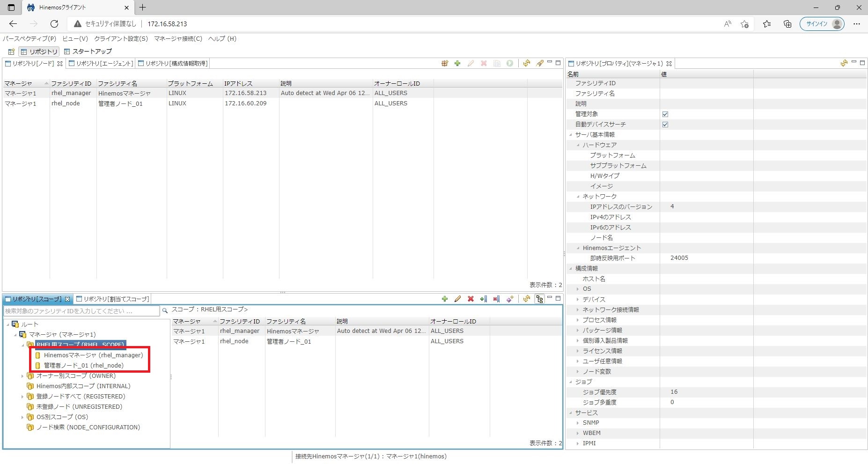Collapse the ハードウェア property group
Screen dimensions: 868x464
coord(578,145)
